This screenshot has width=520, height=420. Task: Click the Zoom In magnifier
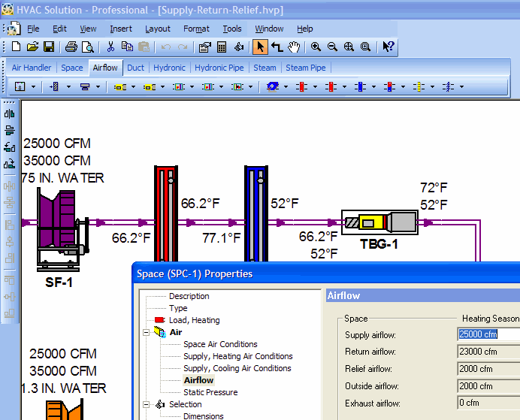coord(316,47)
